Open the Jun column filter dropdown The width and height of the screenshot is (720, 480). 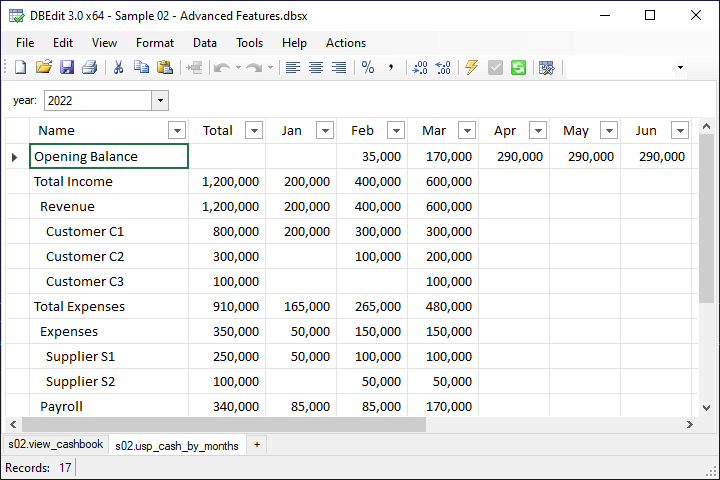pos(680,130)
